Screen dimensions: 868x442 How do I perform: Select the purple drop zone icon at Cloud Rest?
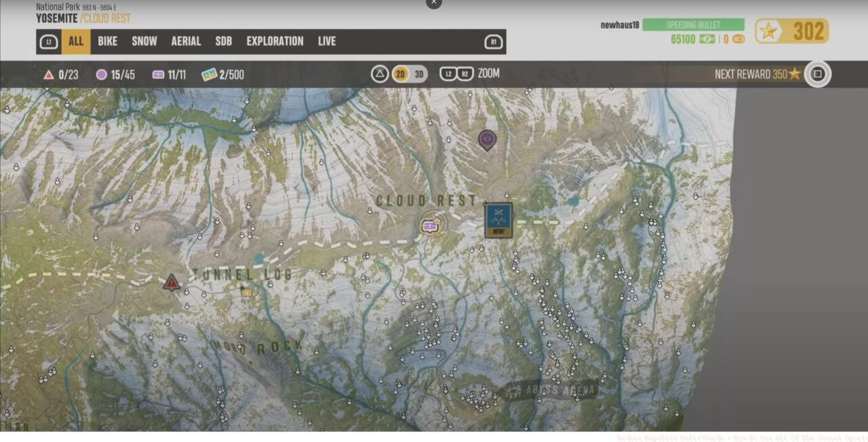tap(430, 226)
